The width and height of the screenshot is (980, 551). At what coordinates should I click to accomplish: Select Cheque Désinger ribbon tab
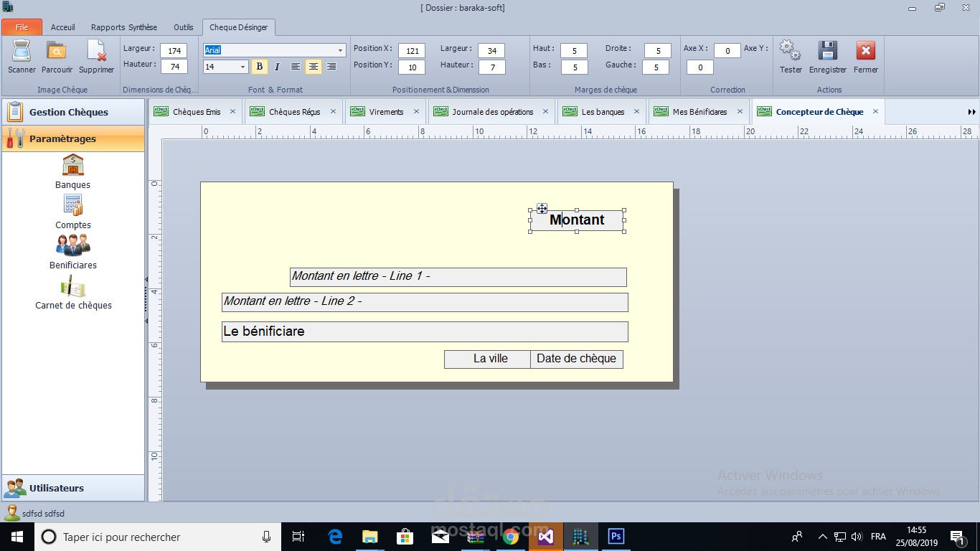(x=239, y=27)
